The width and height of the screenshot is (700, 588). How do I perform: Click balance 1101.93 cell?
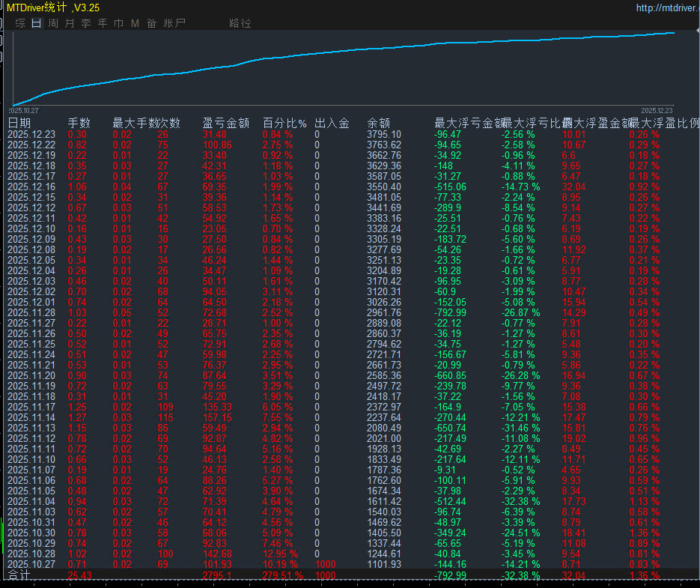click(x=384, y=564)
